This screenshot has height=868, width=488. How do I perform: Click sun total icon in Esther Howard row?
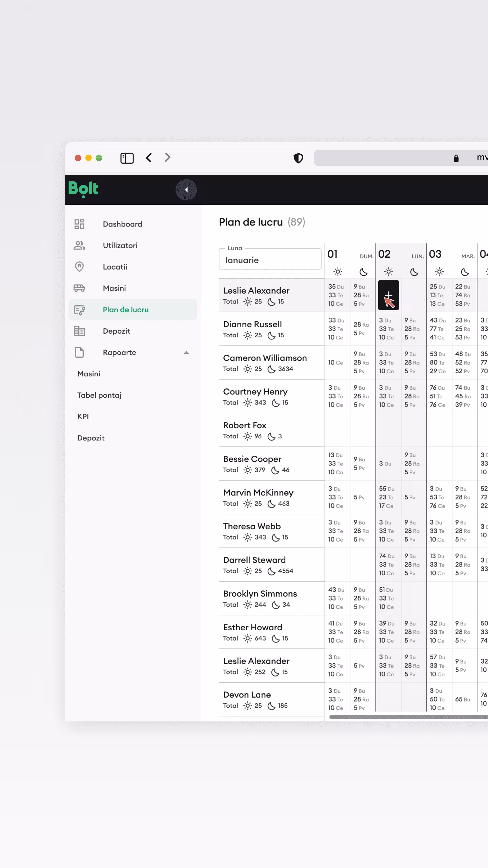(x=248, y=638)
